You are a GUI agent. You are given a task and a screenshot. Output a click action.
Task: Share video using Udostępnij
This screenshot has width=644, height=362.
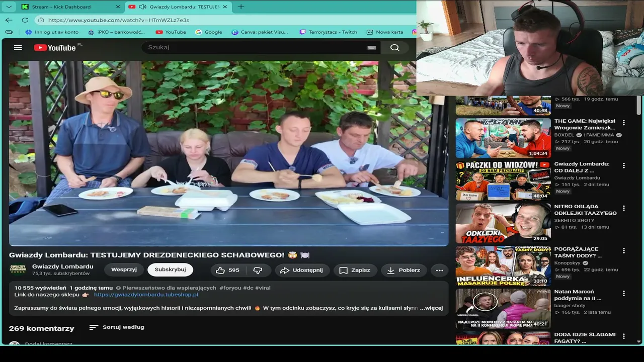pyautogui.click(x=302, y=270)
